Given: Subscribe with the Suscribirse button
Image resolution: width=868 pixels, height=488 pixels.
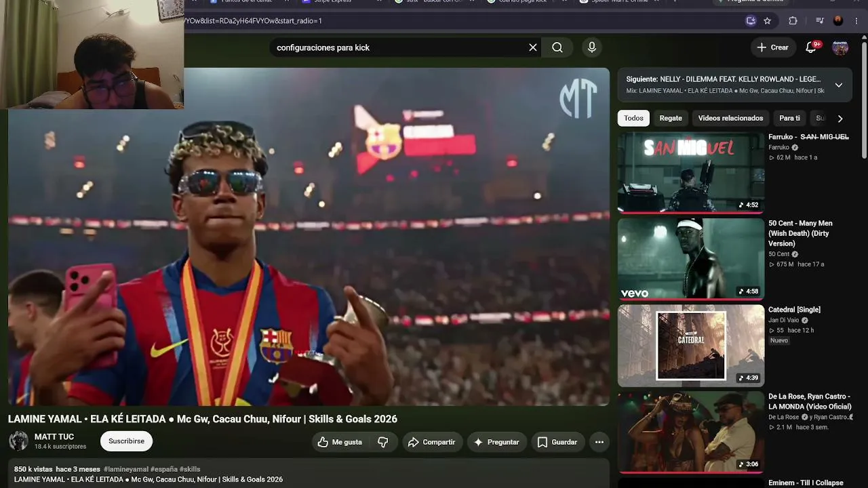Looking at the screenshot, I should [x=127, y=441].
